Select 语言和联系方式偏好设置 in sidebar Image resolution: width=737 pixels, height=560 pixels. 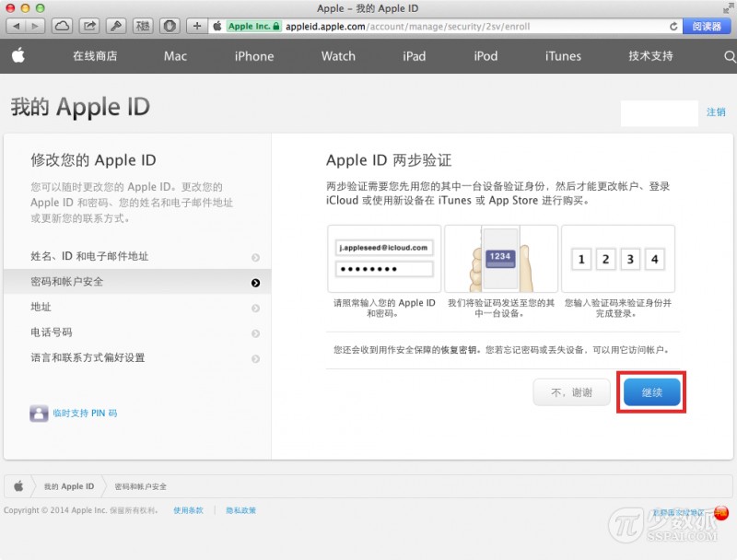tap(137, 358)
